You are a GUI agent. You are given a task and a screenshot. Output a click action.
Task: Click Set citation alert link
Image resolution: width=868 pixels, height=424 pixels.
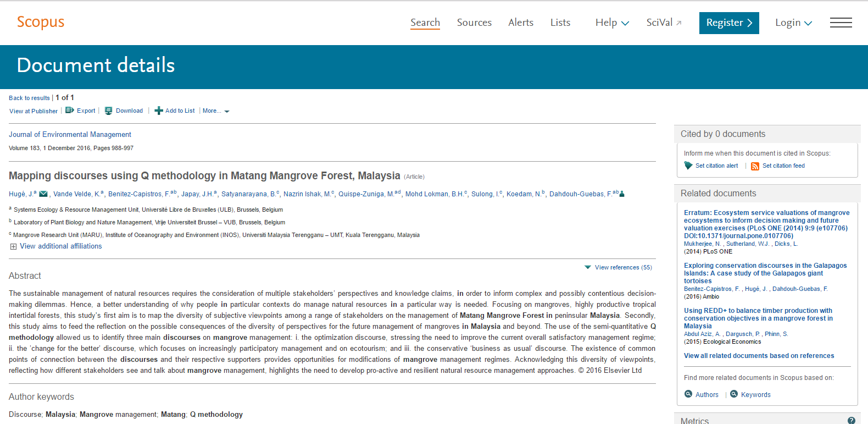[716, 166]
